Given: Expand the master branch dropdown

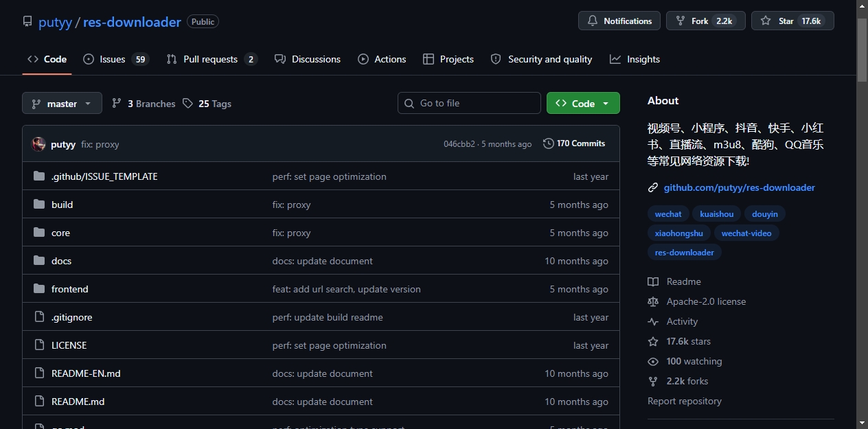Looking at the screenshot, I should (x=62, y=104).
